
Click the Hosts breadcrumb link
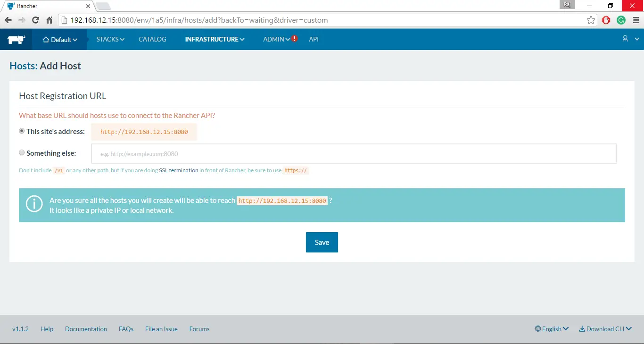[x=23, y=66]
